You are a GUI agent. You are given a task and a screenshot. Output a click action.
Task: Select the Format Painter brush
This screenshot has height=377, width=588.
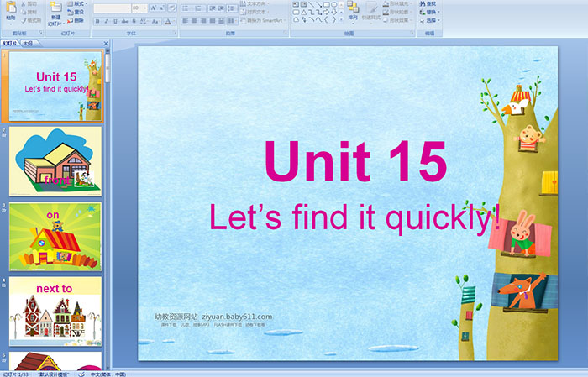pyautogui.click(x=31, y=21)
